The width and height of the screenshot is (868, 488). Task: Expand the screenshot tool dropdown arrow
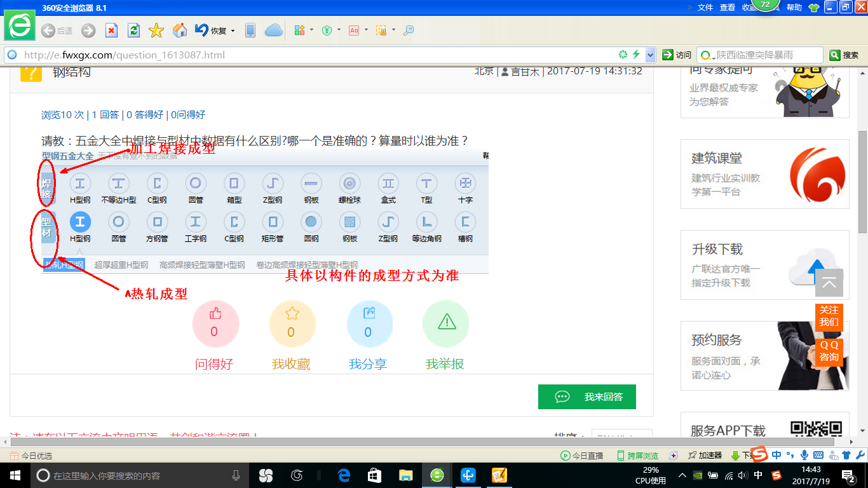(394, 30)
